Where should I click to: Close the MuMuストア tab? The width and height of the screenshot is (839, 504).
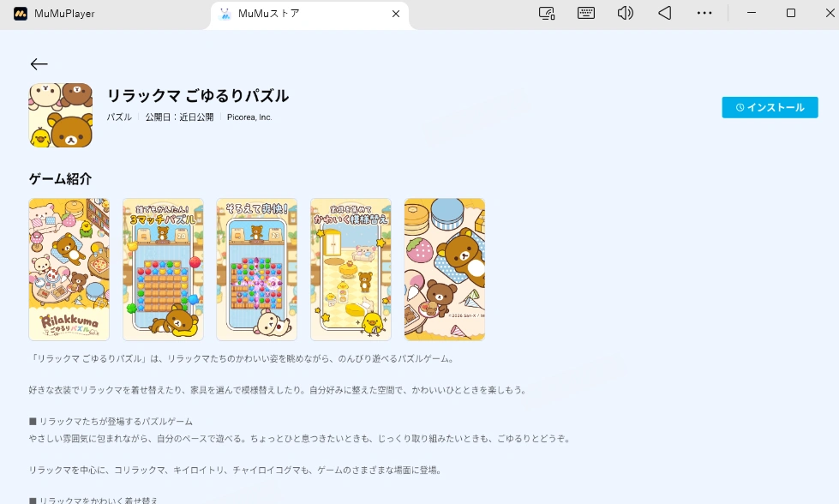(x=396, y=14)
